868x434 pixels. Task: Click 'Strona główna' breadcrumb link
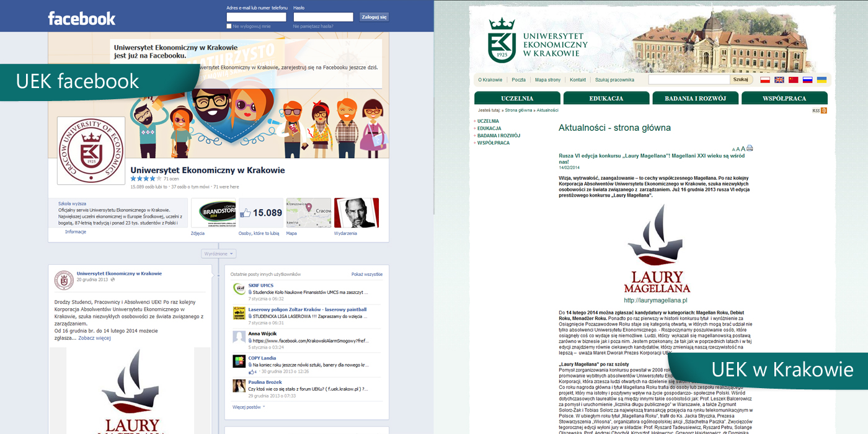click(518, 110)
